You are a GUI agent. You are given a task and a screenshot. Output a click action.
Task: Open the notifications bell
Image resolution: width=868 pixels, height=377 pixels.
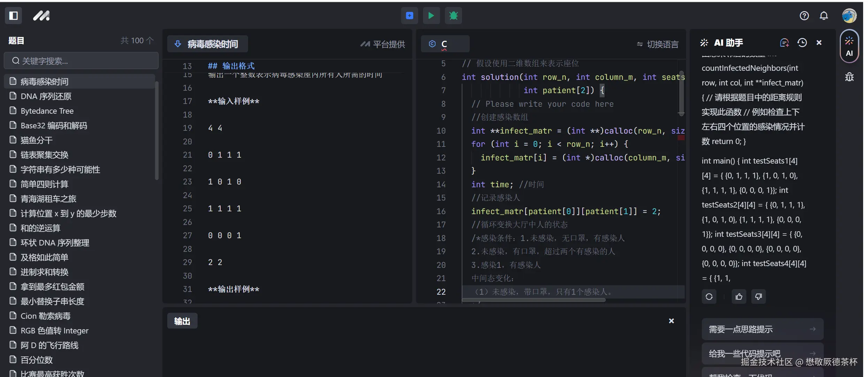tap(824, 16)
